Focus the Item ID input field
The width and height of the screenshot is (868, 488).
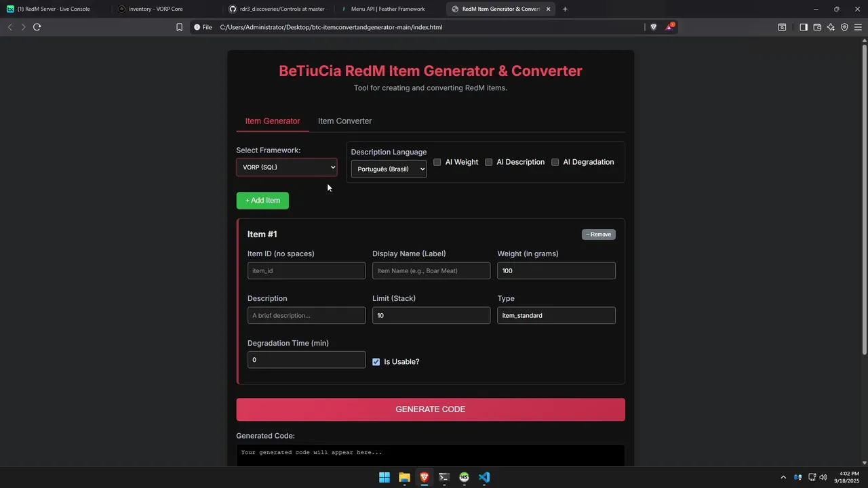[307, 270]
